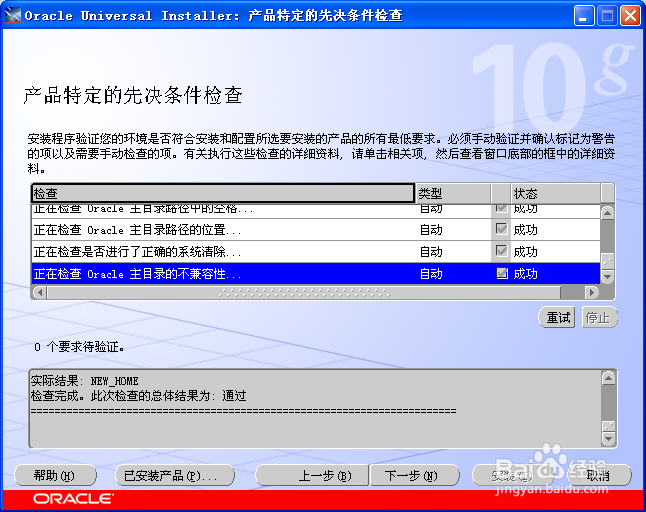
Task: Click the 检查 column header
Action: click(223, 193)
